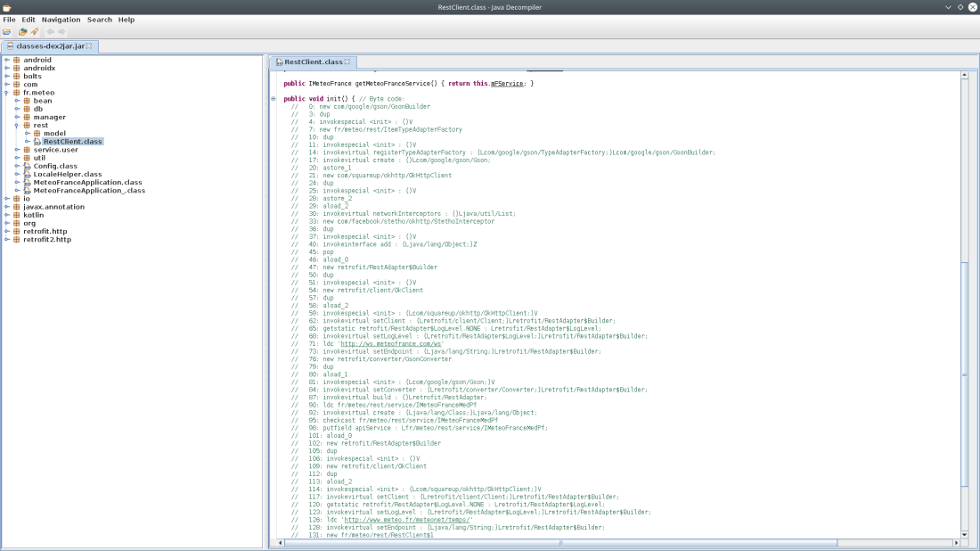
Task: Select MeteoFranceApplication.class in the tree
Action: point(87,182)
